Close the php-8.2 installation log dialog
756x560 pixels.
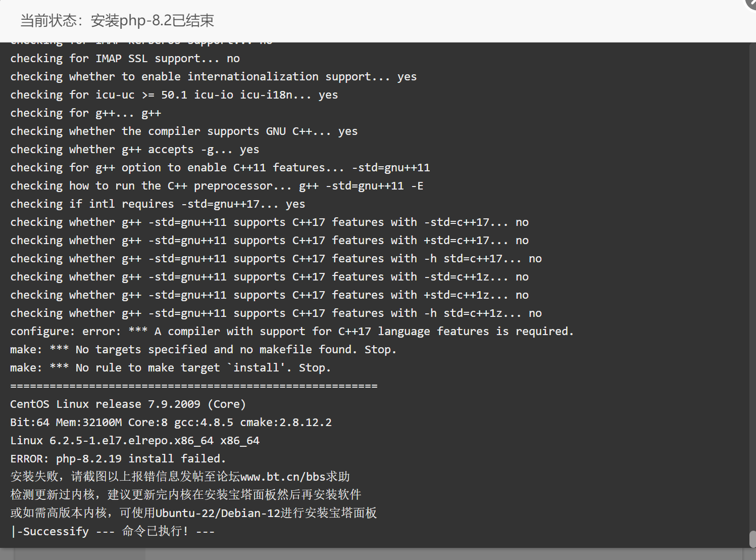751,3
